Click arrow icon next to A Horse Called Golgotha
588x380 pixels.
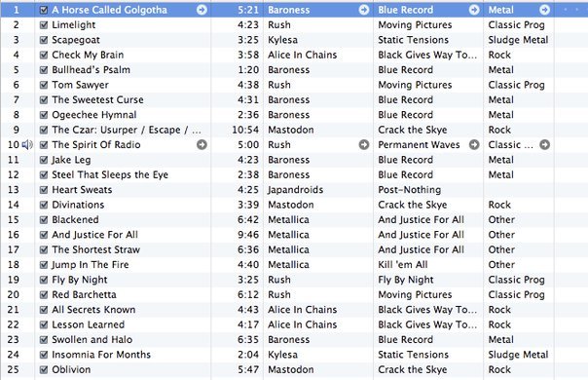(x=202, y=10)
